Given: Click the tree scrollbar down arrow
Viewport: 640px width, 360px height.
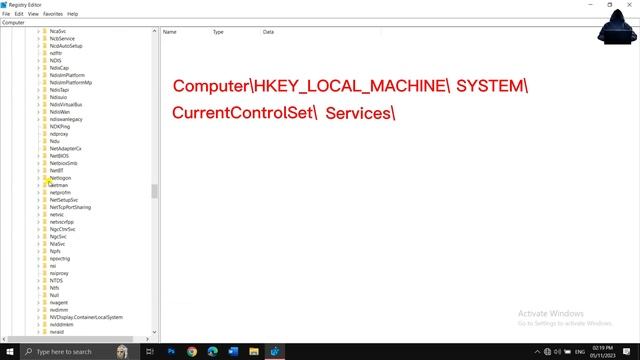Looking at the screenshot, I should [x=154, y=332].
